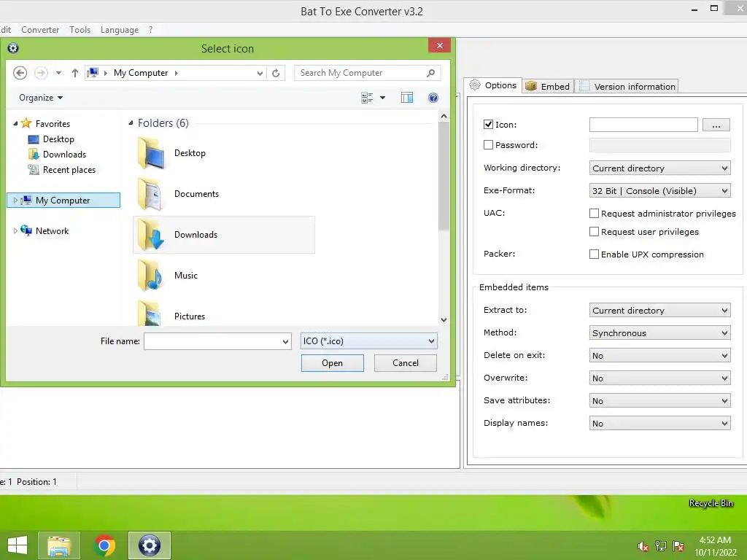This screenshot has width=747, height=560.
Task: Change view icon in dialog toolbar
Action: [367, 98]
